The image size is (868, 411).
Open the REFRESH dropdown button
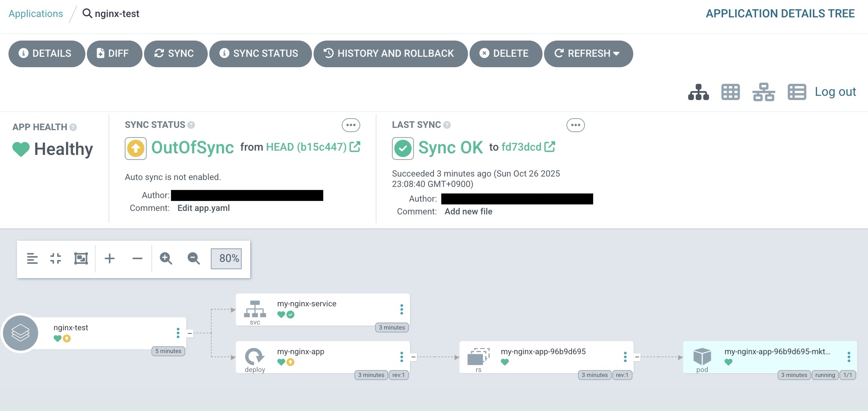588,54
